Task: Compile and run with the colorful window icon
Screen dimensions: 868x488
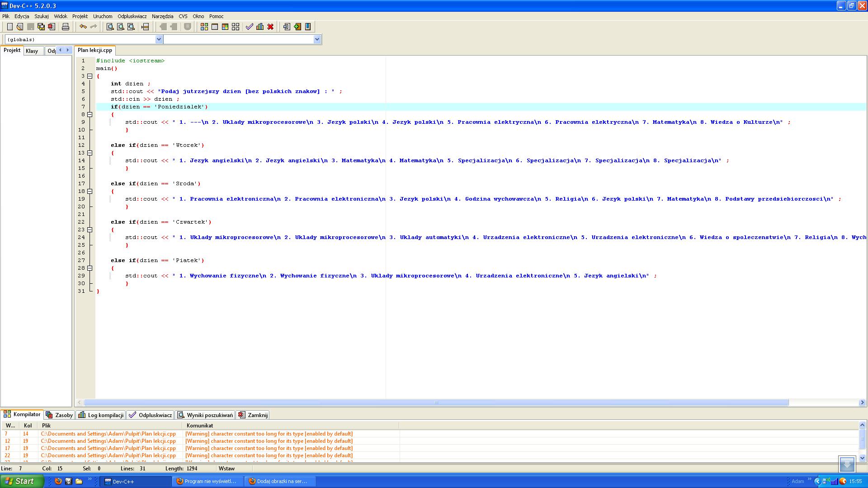Action: (225, 27)
